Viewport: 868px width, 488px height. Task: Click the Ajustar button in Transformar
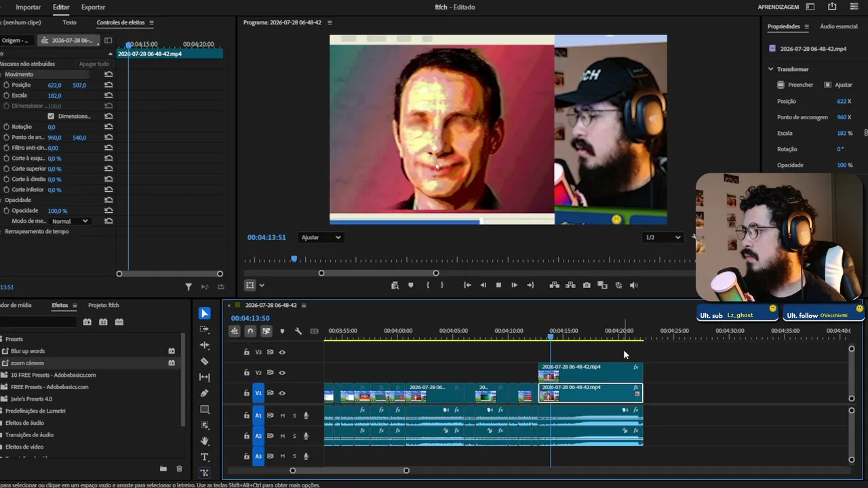coord(838,85)
